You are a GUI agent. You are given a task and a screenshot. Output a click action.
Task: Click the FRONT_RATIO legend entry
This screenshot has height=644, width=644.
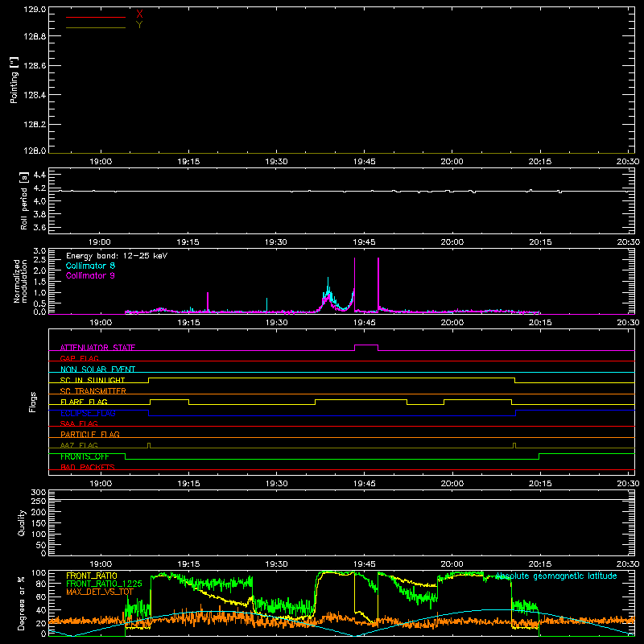tap(92, 576)
